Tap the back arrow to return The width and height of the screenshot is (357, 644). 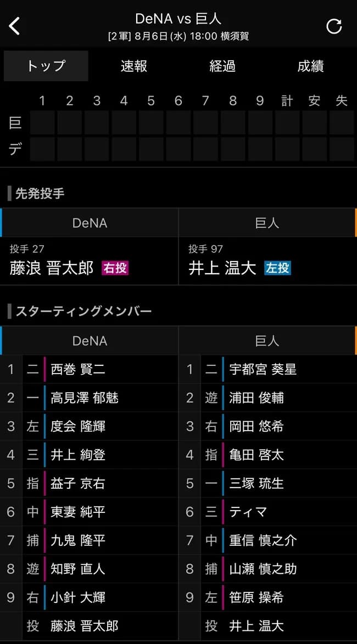(15, 25)
